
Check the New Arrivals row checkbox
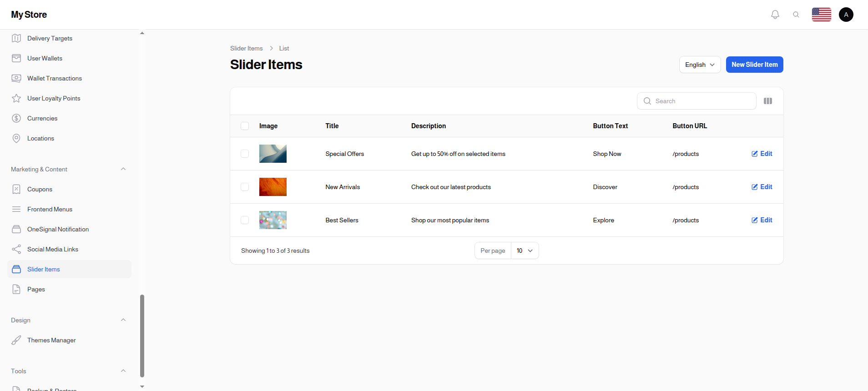coord(245,187)
